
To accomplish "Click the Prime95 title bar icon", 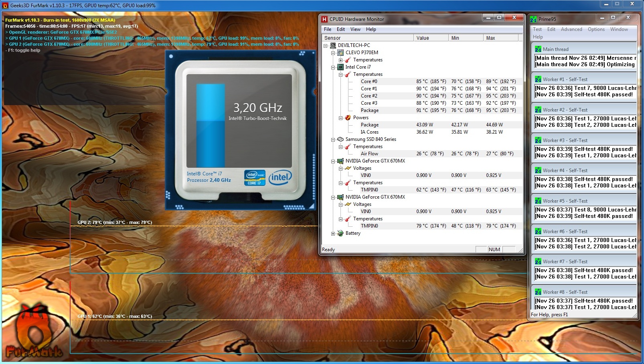I will [533, 19].
